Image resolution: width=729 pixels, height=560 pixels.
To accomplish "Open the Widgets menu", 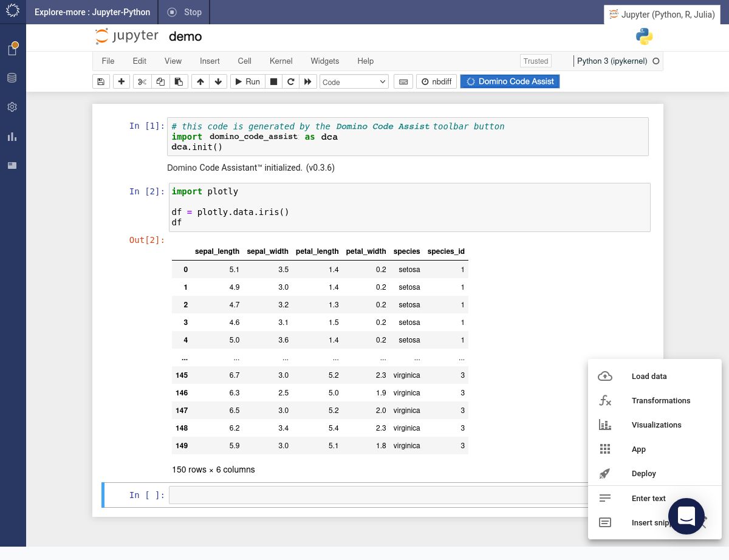I will [325, 61].
